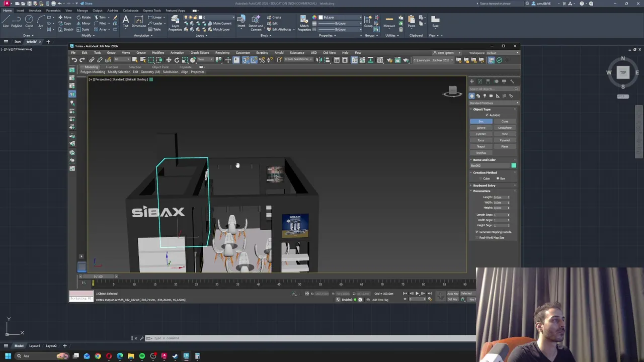Viewport: 644px width, 362px height.
Task: Open Layer Properties in AutoCAD
Action: [175, 23]
